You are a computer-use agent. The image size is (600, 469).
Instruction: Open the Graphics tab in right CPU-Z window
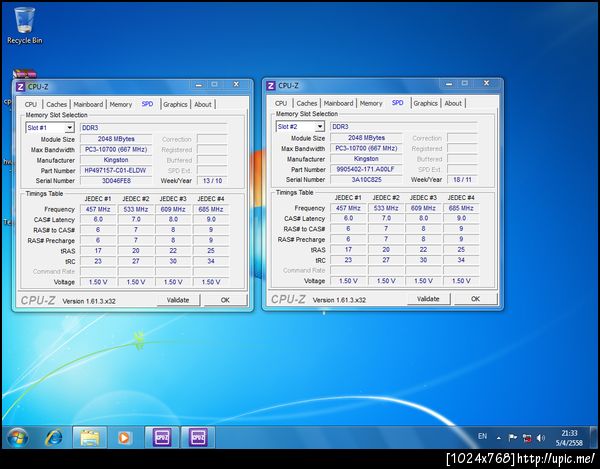[x=425, y=103]
